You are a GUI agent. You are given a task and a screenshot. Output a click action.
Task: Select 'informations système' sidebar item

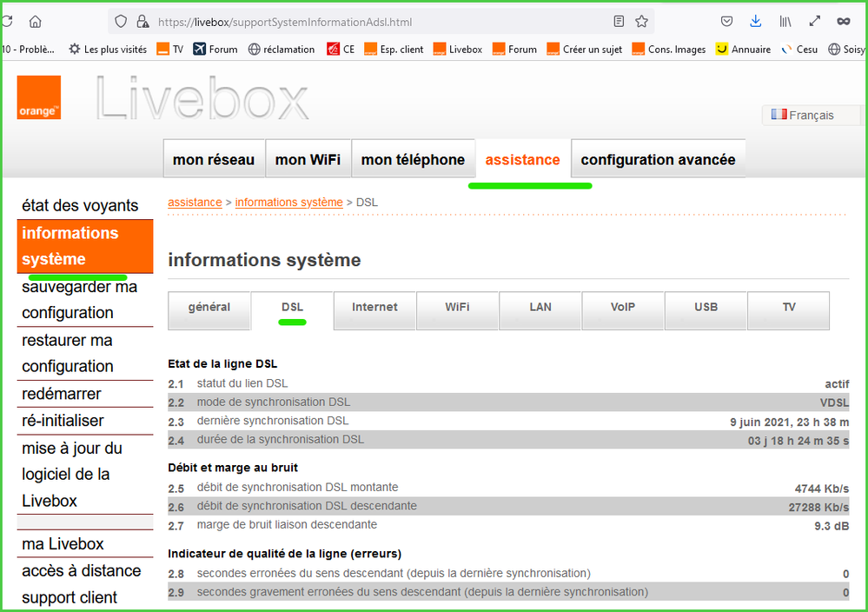coord(85,246)
